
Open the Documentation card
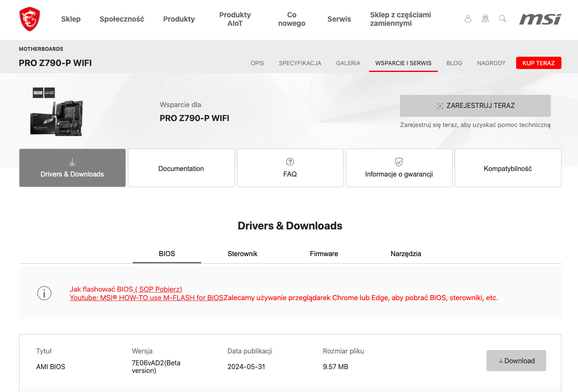[x=181, y=168]
